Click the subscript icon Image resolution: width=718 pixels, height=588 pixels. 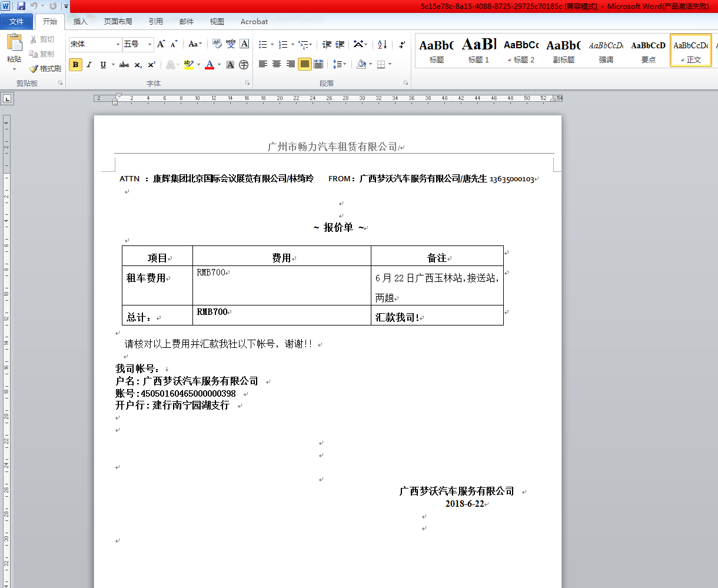(138, 65)
